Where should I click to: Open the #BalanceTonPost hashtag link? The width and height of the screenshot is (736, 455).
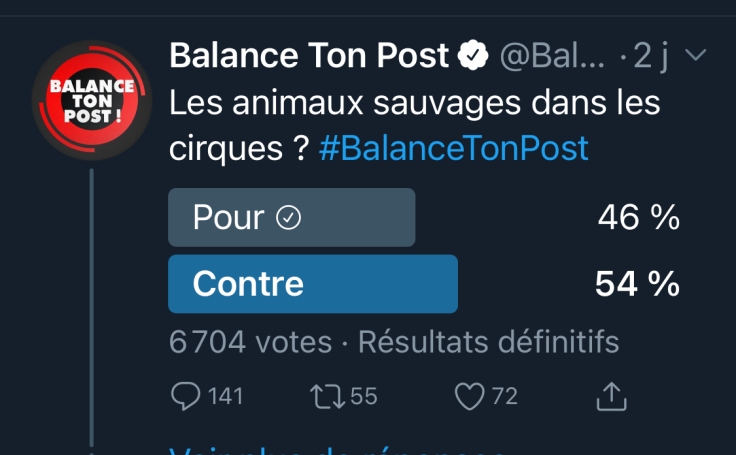click(x=453, y=148)
